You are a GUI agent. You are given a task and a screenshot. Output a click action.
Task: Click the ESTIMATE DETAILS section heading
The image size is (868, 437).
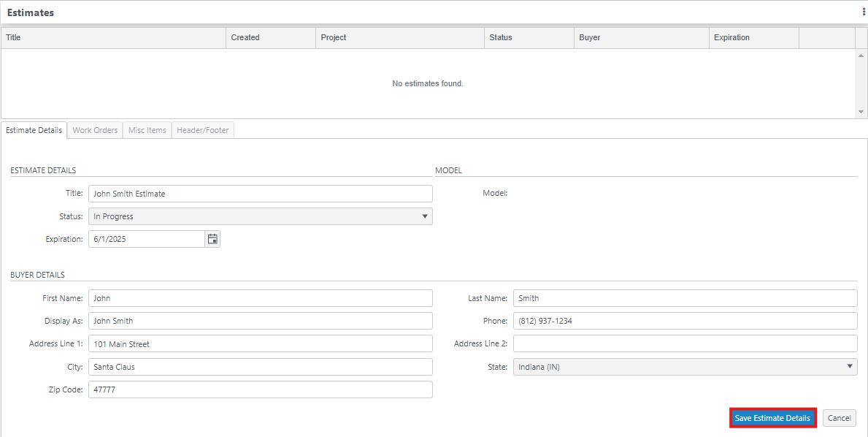pos(43,170)
